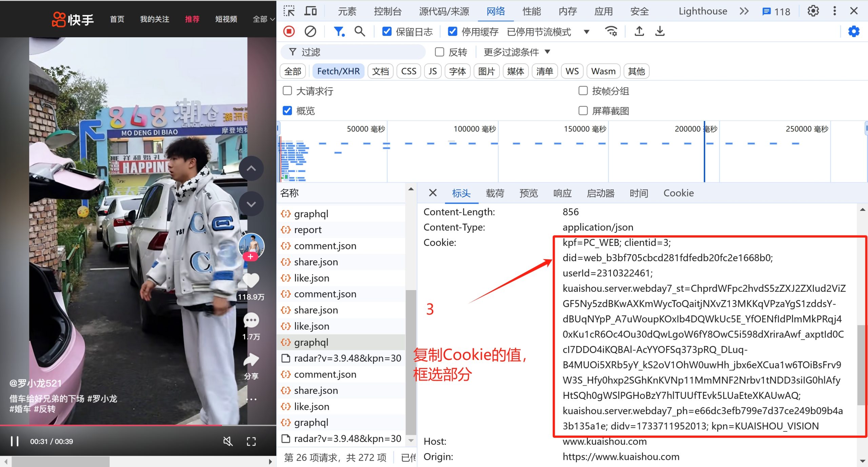Select Fetch/XHR filter chip
The image size is (868, 467).
click(338, 71)
